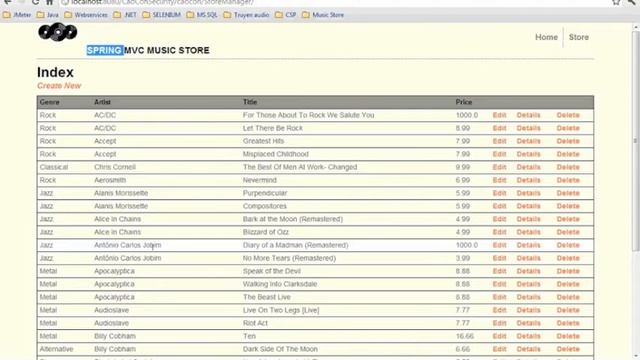Select the Index page heading
This screenshot has height=360, width=640.
(x=55, y=72)
